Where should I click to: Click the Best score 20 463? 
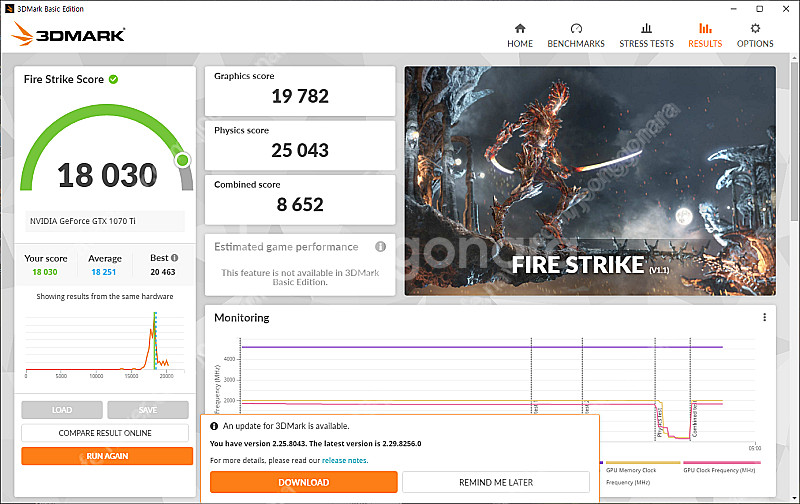[x=163, y=272]
